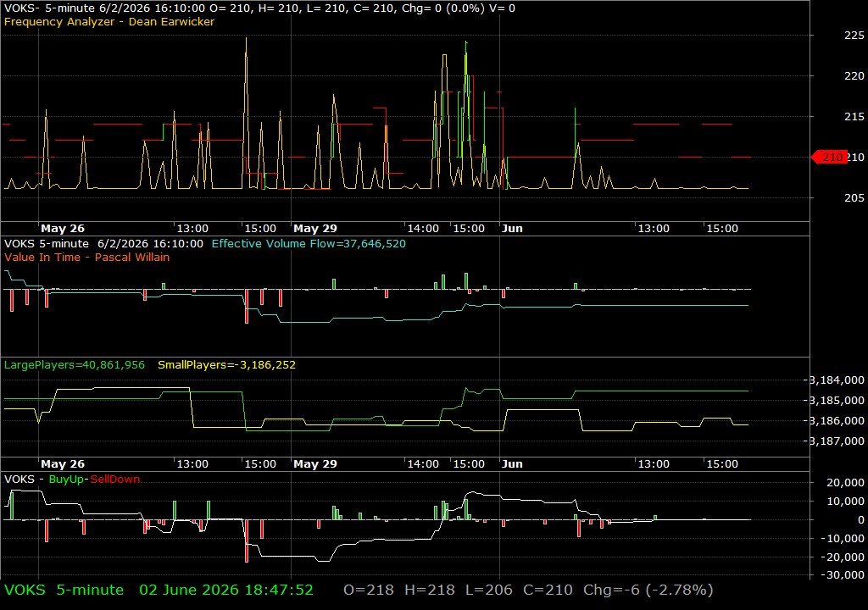The image size is (868, 610).
Task: Click 'O=218' value in status bar
Action: (369, 590)
